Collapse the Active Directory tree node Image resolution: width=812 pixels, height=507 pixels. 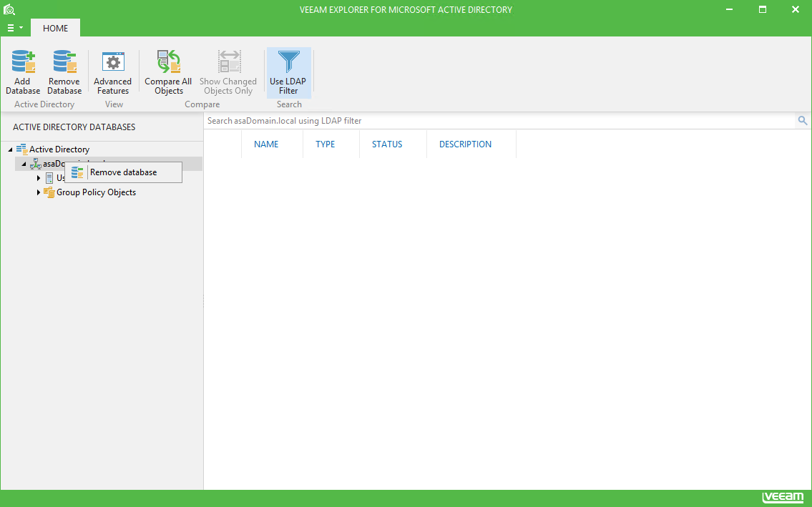10,149
